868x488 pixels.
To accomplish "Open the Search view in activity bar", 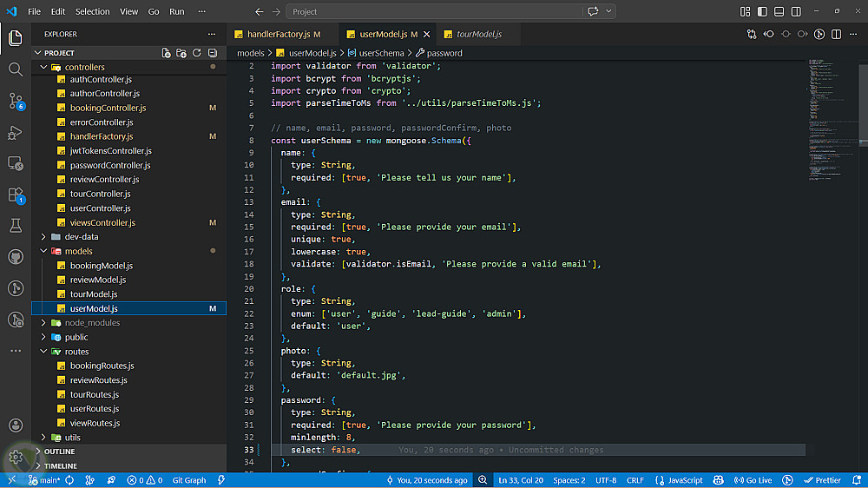I will (16, 69).
